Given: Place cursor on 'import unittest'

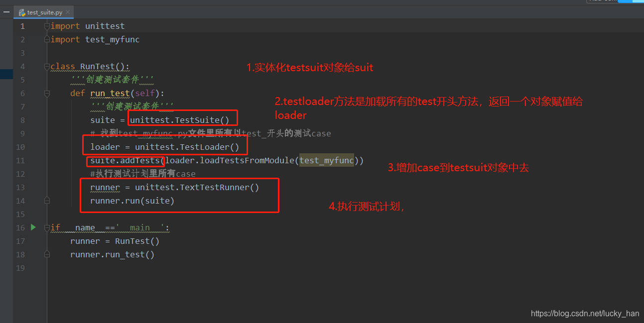Looking at the screenshot, I should pos(88,26).
